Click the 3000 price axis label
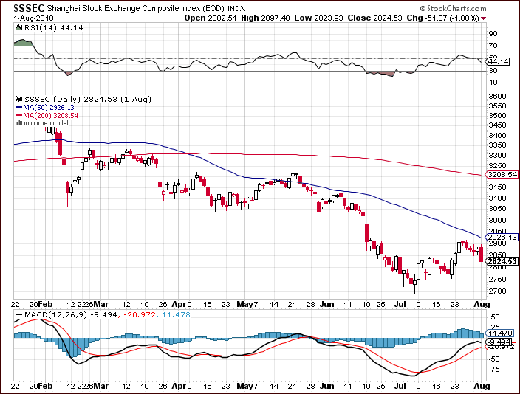The height and width of the screenshot is (394, 520). click(x=497, y=220)
